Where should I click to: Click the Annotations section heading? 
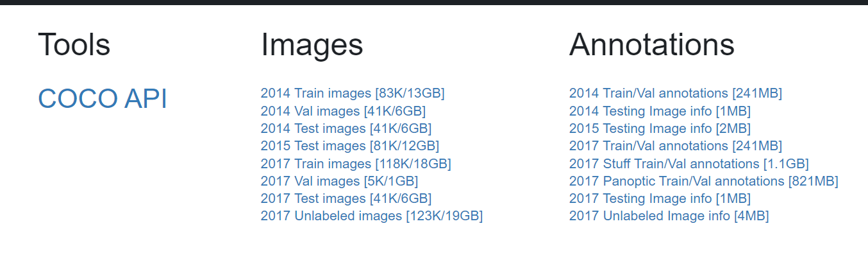tap(651, 45)
